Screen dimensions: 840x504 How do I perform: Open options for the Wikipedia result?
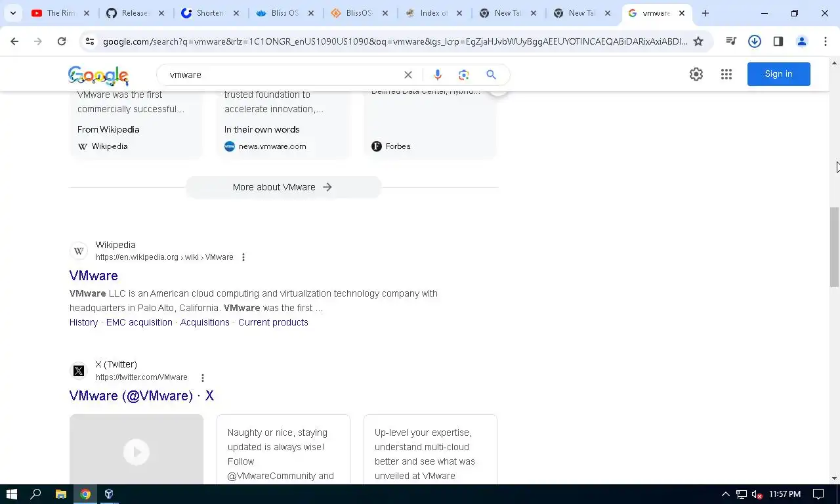pyautogui.click(x=243, y=257)
